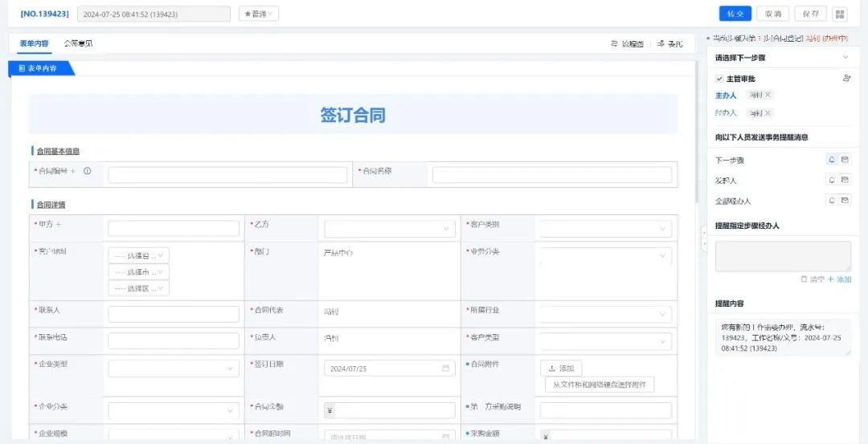Image resolution: width=868 pixels, height=444 pixels.
Task: Click the 委托 delegate option
Action: click(x=669, y=43)
